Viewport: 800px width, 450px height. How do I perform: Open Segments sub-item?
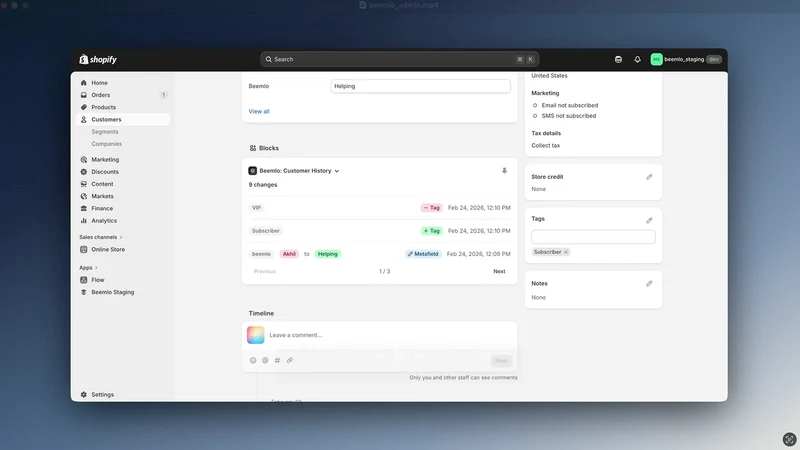tap(105, 132)
